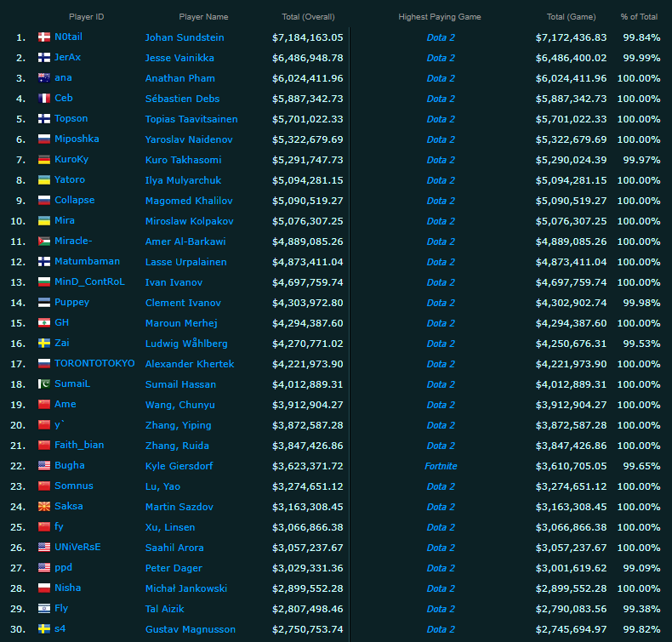Click the Russia flag next to Miposhka

[44, 139]
